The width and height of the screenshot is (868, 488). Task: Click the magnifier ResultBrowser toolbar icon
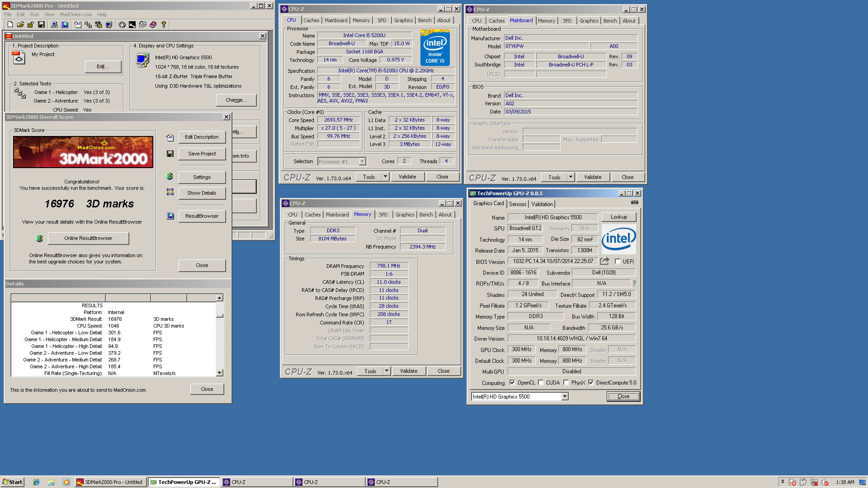tap(65, 24)
